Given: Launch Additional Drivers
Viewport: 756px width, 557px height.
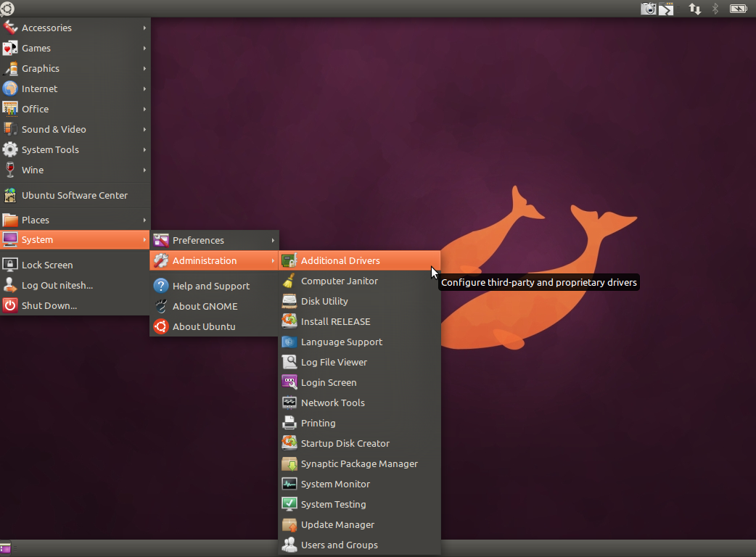Looking at the screenshot, I should (x=360, y=260).
